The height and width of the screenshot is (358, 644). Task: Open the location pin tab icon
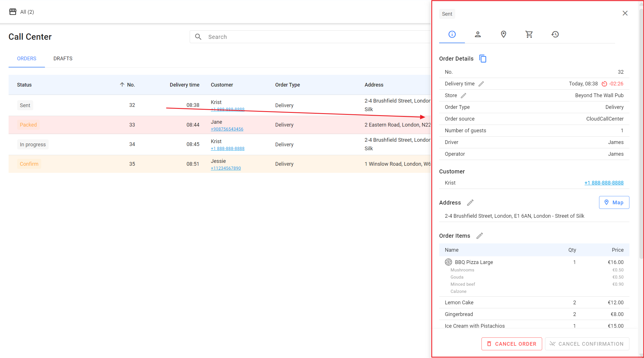point(504,34)
